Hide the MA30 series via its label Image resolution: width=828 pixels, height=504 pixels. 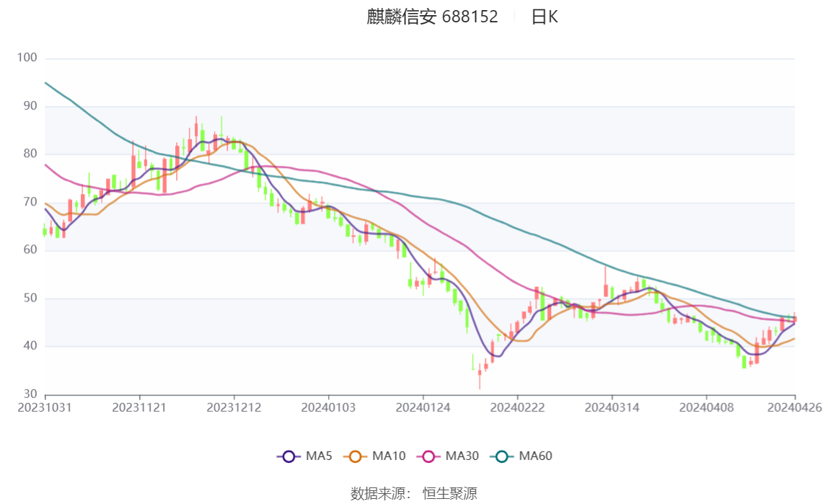click(462, 456)
